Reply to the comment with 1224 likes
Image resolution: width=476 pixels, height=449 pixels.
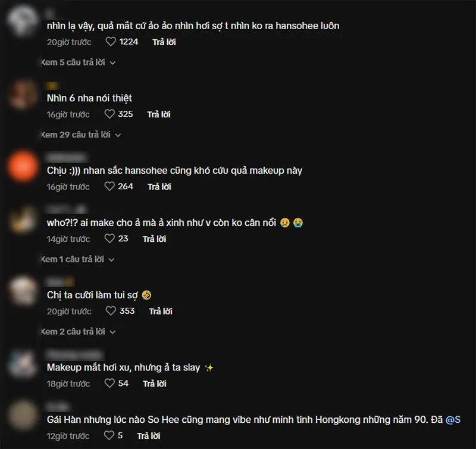pos(164,42)
